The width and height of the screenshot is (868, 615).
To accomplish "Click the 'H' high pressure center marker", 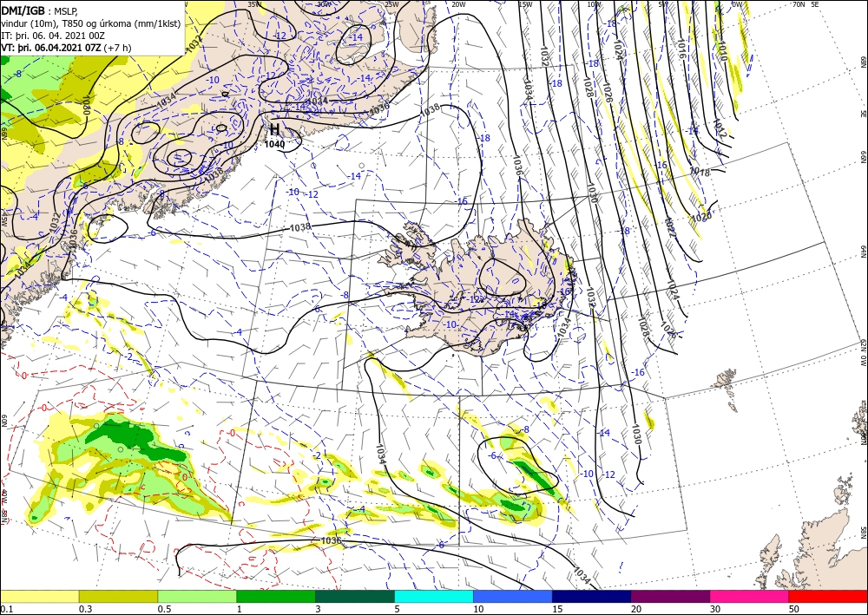I will [x=274, y=130].
